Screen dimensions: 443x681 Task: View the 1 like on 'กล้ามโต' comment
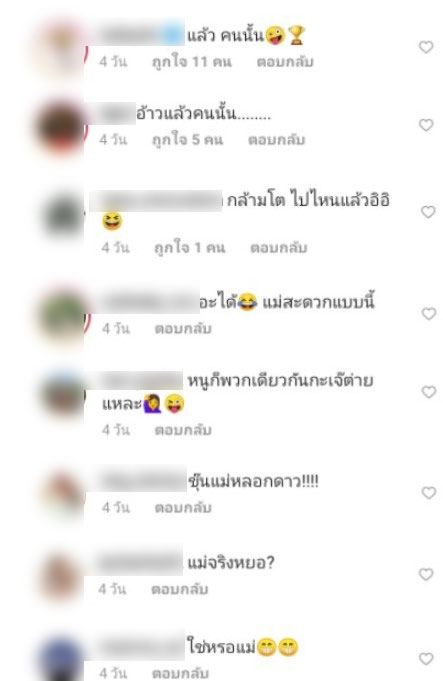(x=190, y=248)
